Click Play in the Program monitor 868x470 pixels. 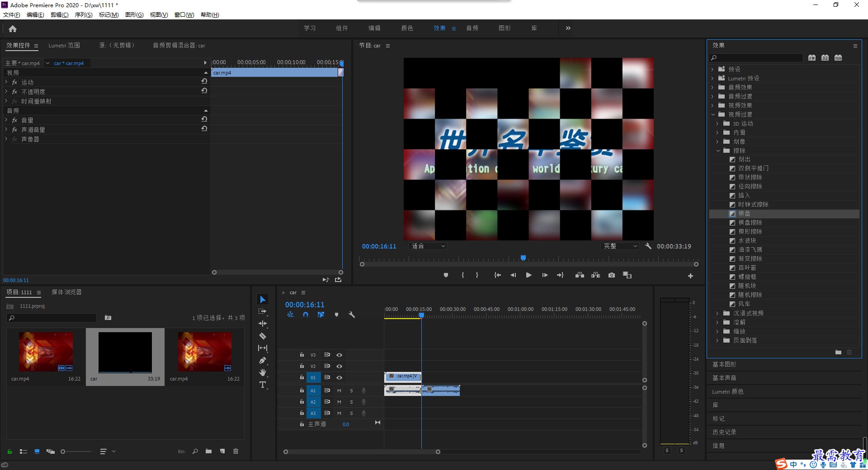click(x=528, y=275)
